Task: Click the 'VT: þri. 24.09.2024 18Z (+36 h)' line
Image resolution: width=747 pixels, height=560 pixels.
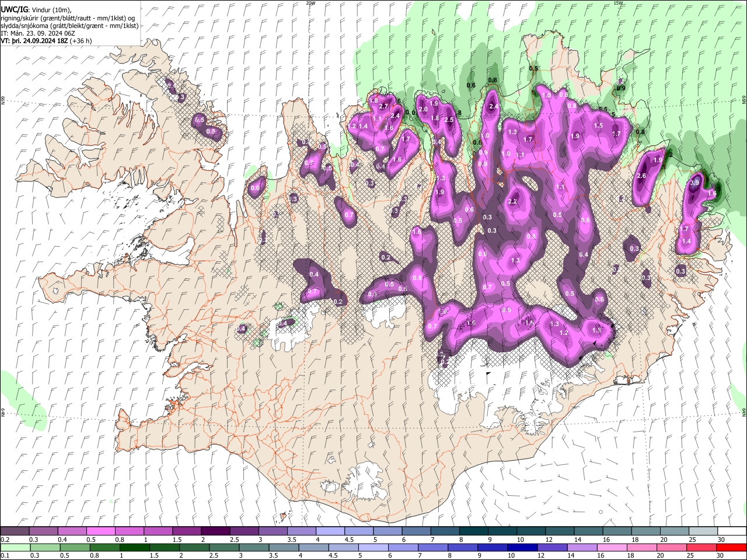Action: point(46,41)
